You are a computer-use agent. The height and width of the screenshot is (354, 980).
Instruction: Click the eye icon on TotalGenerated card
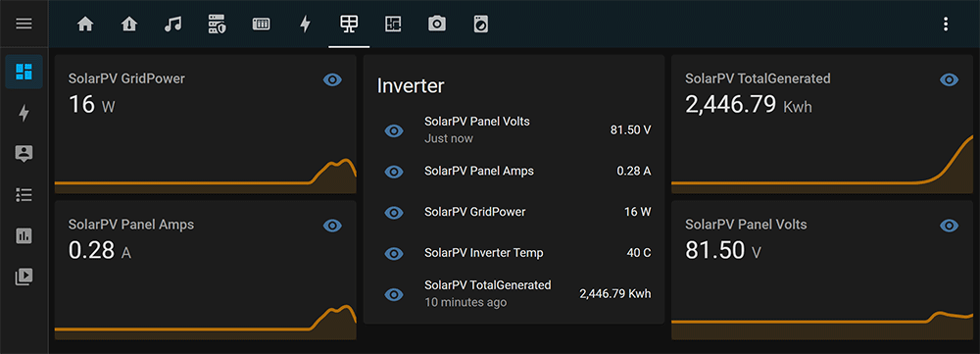tap(949, 79)
